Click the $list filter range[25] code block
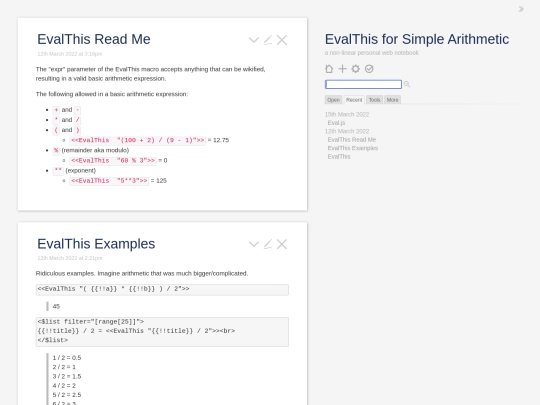The image size is (540, 405). [x=162, y=332]
